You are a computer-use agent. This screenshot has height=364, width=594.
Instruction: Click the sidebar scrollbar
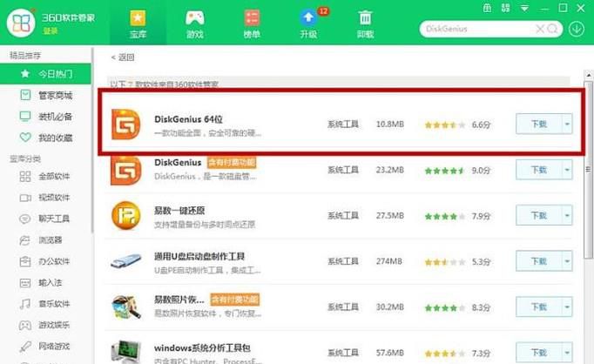coord(92,140)
